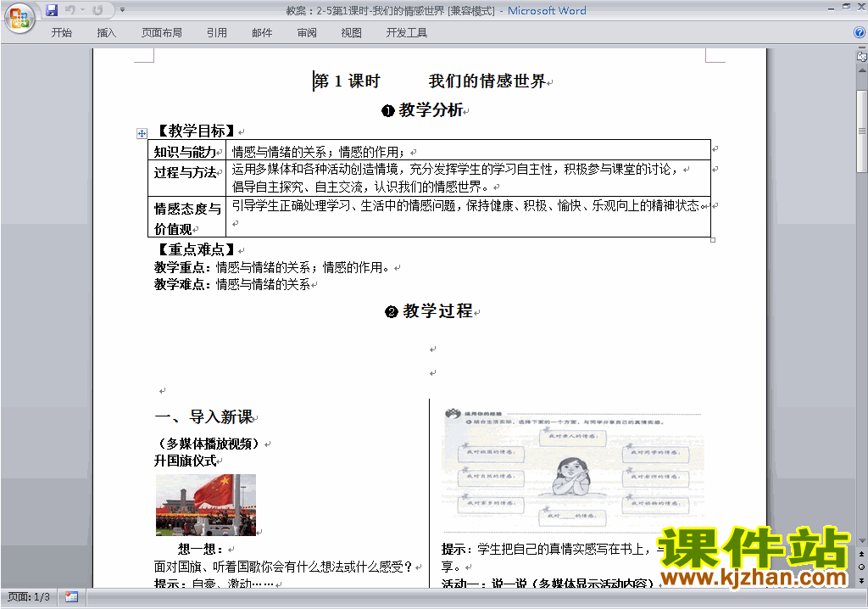Click the heading 教学分析
The width and height of the screenshot is (868, 609).
pyautogui.click(x=431, y=109)
